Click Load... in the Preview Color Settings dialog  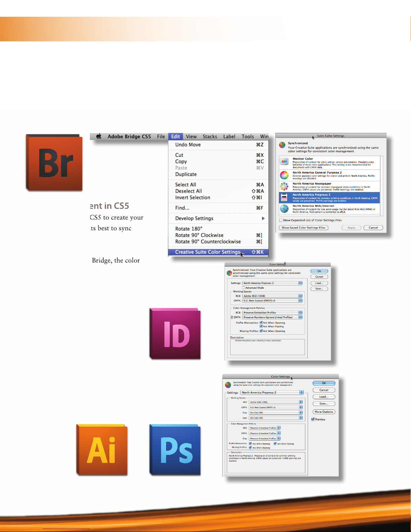[324, 397]
